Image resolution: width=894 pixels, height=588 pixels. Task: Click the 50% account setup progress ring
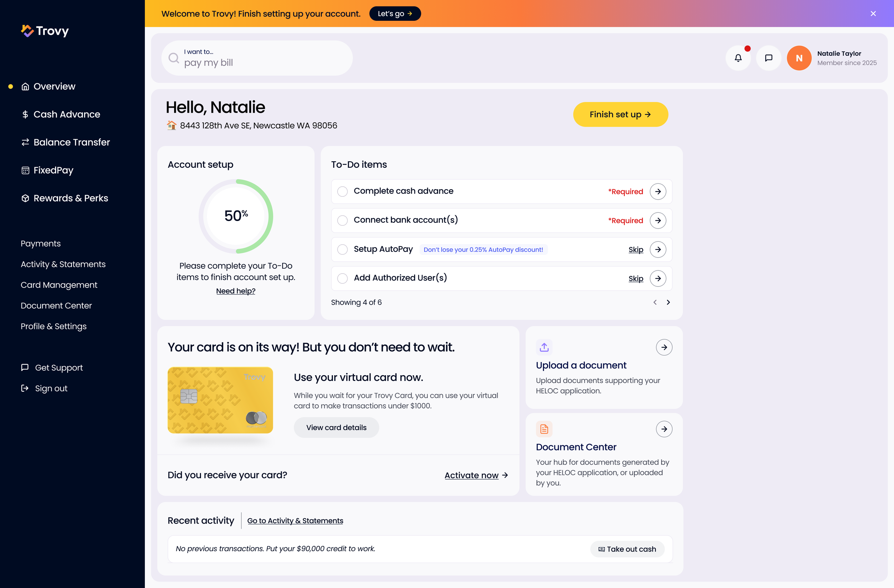[236, 216]
